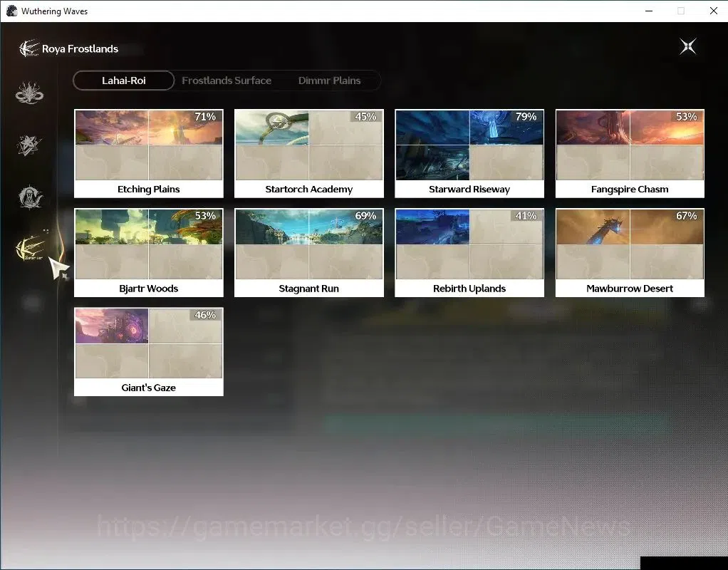This screenshot has height=570, width=728.
Task: Click the Roya Frostlands header emblem
Action: [x=28, y=48]
